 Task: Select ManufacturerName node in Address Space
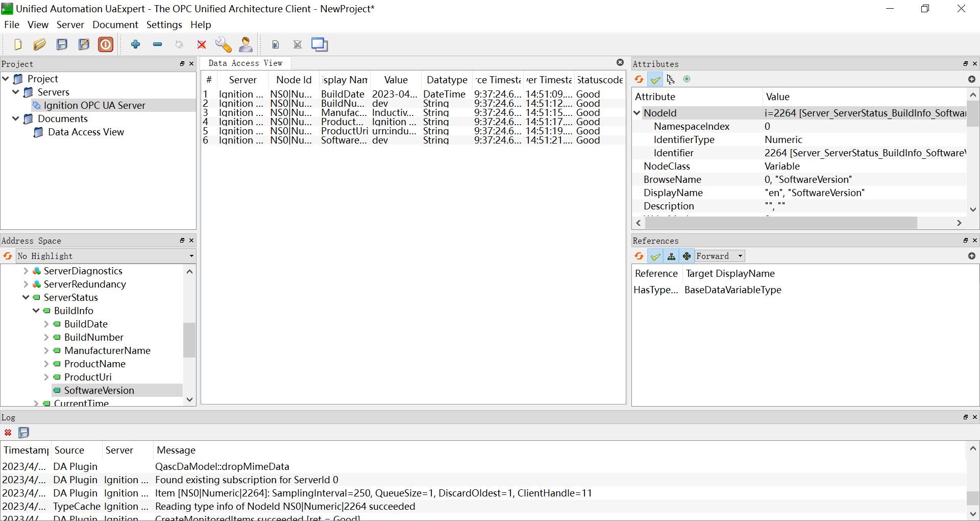(107, 350)
